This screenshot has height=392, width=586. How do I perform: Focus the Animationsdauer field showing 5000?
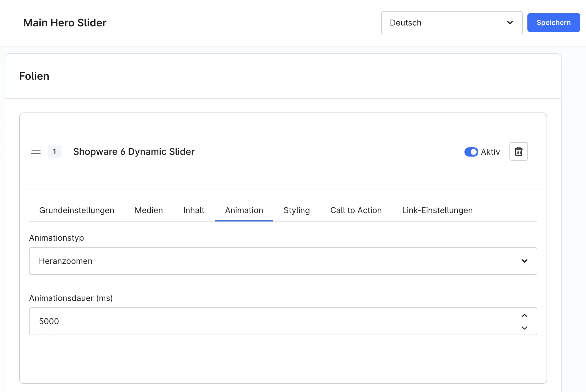point(283,321)
